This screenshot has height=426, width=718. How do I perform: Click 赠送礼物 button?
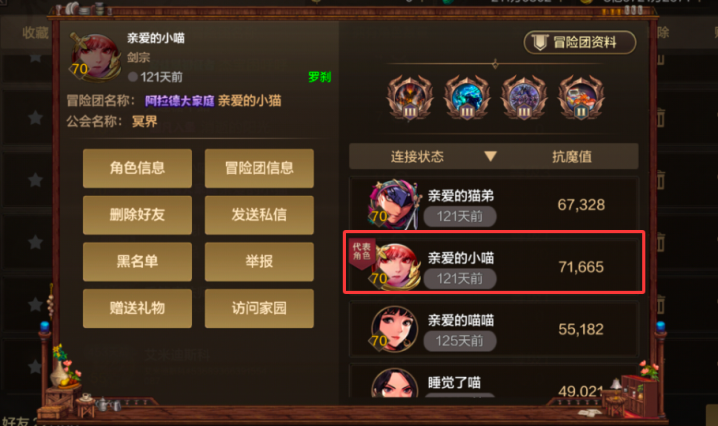(x=137, y=308)
